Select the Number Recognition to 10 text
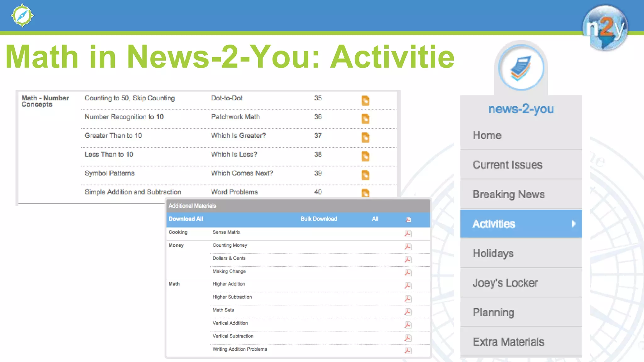 [x=124, y=117]
